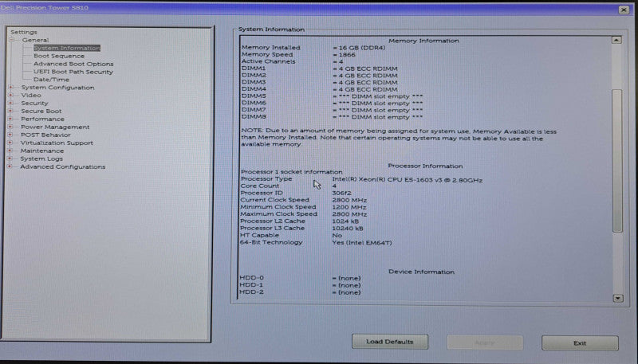This screenshot has height=364, width=638.
Task: Expand the Advanced Configurations node
Action: [10, 166]
